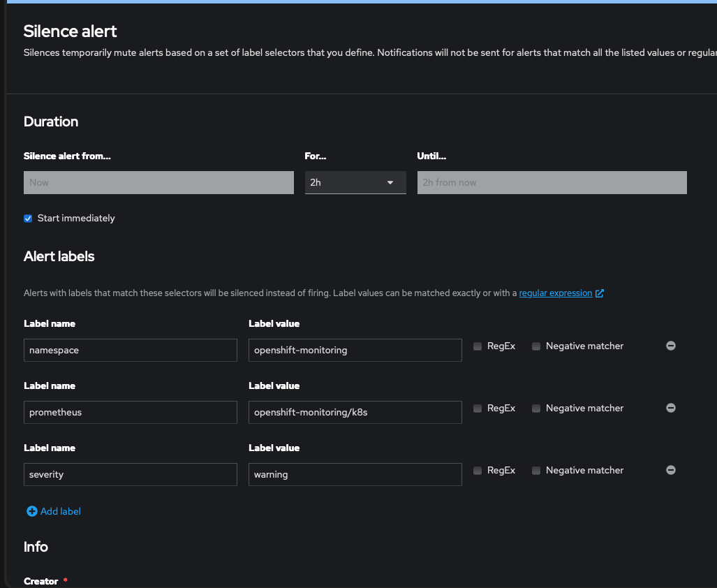Remove the prometheus label row
Viewport: 717px width, 588px height.
click(x=670, y=408)
